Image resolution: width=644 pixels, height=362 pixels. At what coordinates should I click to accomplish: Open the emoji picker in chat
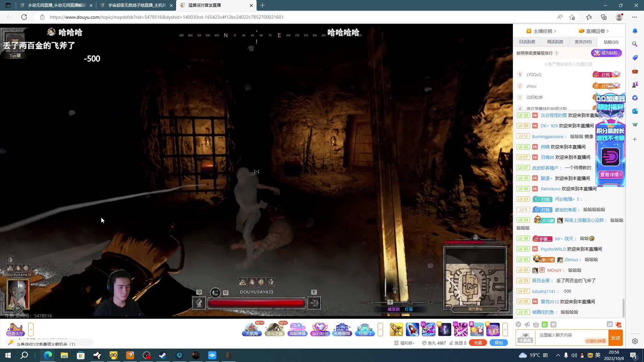[519, 324]
